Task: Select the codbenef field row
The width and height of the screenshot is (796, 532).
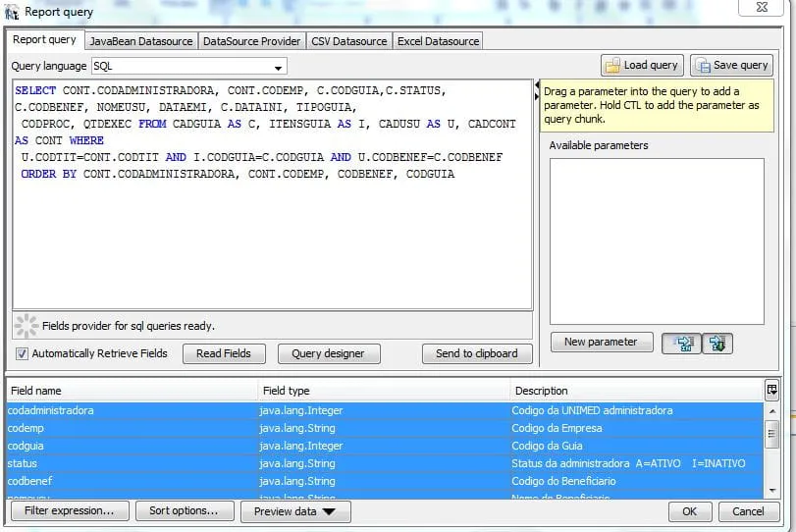Action: click(x=385, y=481)
